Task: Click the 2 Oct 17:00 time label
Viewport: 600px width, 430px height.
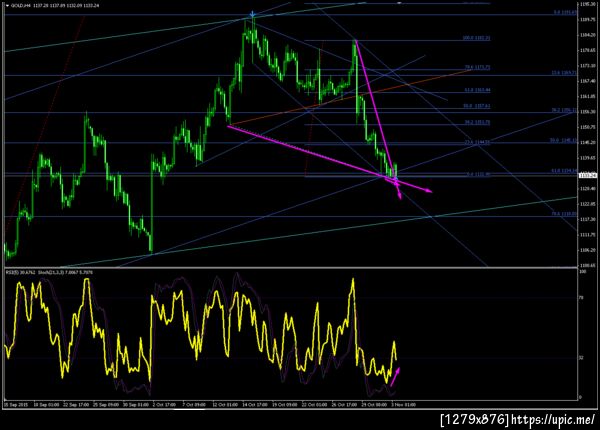Action: tap(163, 404)
